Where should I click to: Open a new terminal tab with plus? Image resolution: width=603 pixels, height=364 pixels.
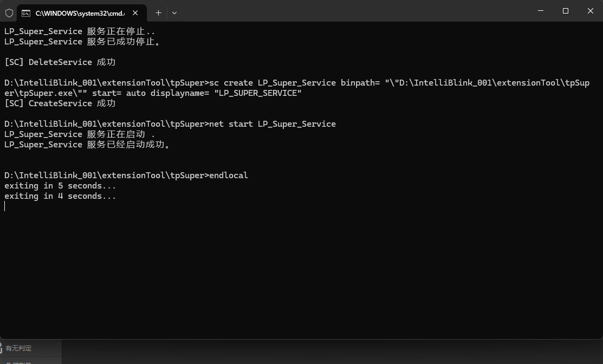click(x=158, y=13)
